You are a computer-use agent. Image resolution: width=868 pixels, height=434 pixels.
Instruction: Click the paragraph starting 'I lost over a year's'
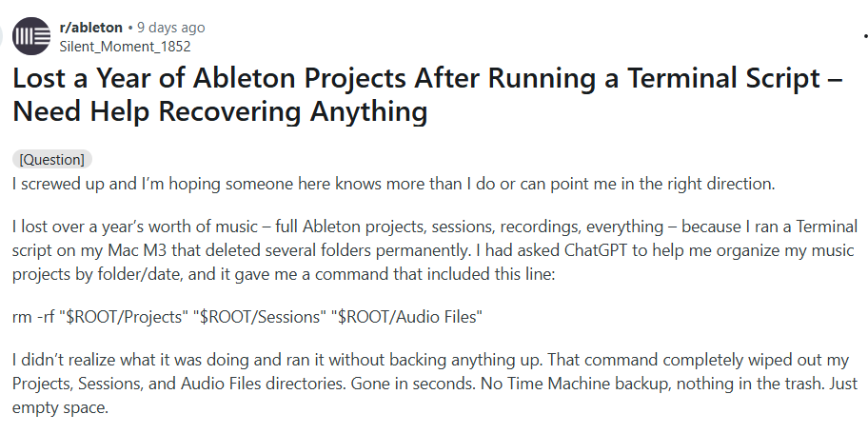pos(435,250)
